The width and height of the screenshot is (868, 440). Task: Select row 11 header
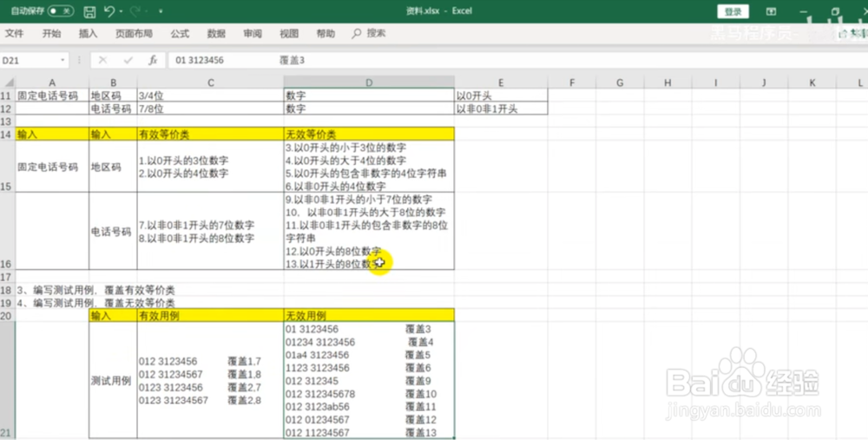tap(7, 95)
